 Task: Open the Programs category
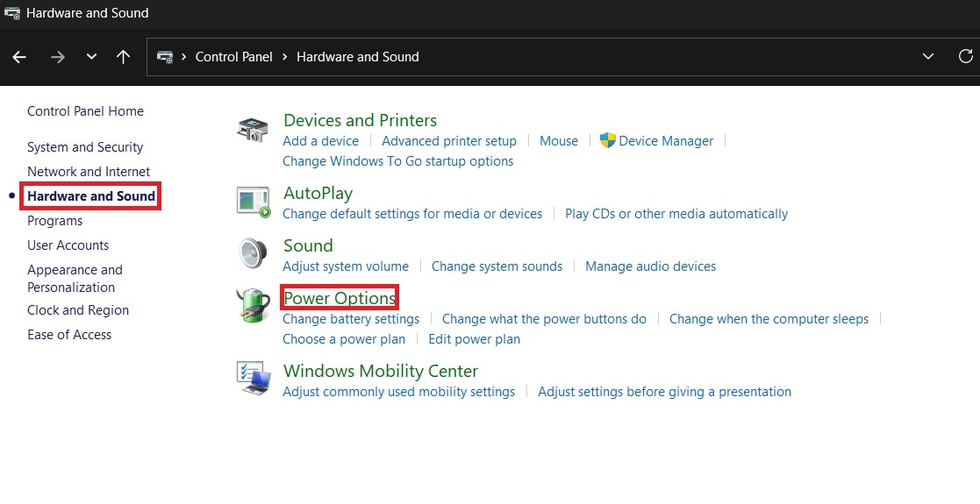coord(55,221)
